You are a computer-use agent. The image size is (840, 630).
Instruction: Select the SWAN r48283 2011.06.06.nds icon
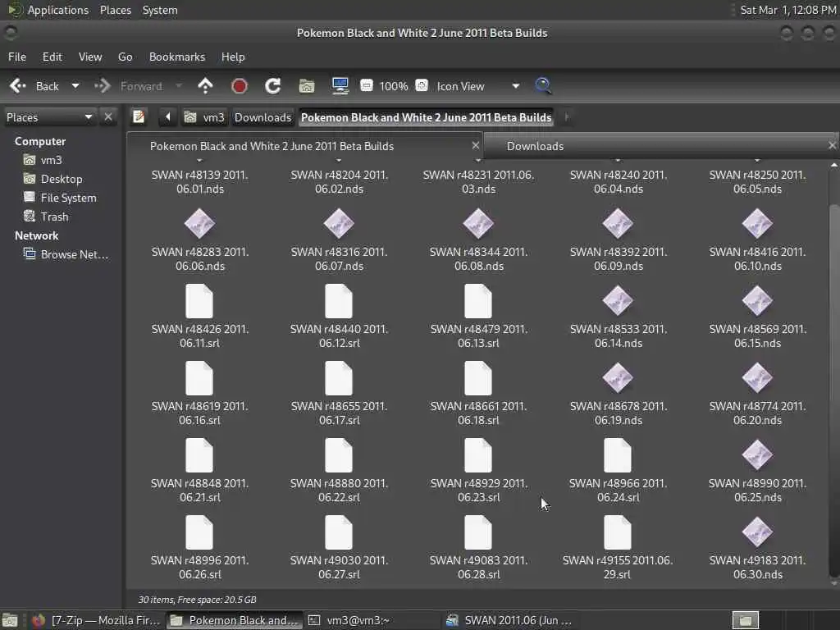[x=199, y=224]
